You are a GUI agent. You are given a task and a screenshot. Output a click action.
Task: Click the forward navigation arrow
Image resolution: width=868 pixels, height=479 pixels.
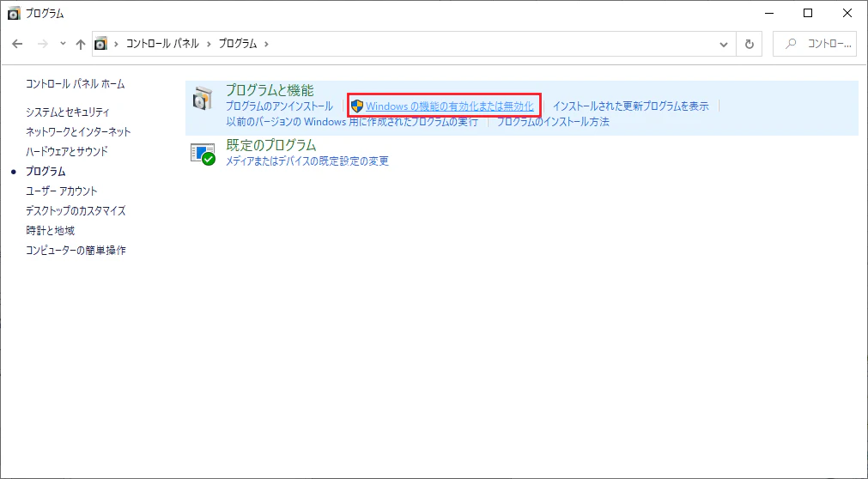pyautogui.click(x=43, y=44)
